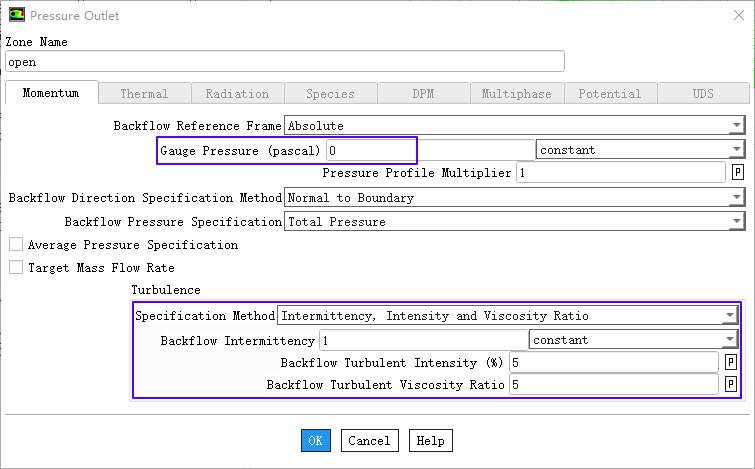Expand the Backflow Intermittency constant dropdown

pos(633,340)
